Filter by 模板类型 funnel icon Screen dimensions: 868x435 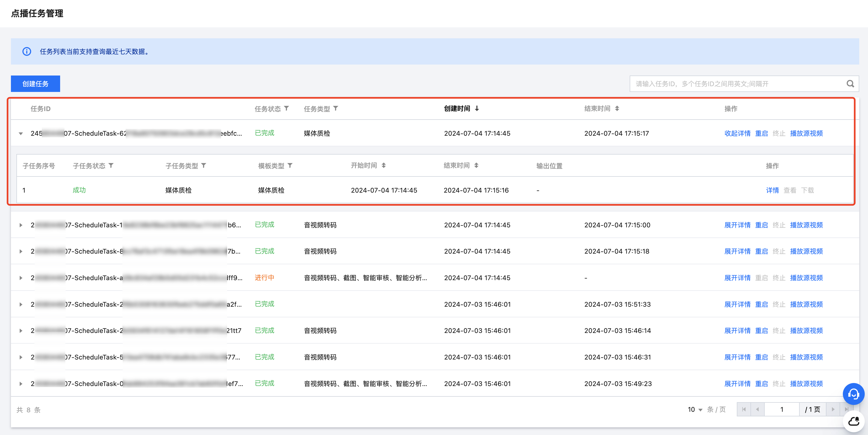click(x=290, y=166)
